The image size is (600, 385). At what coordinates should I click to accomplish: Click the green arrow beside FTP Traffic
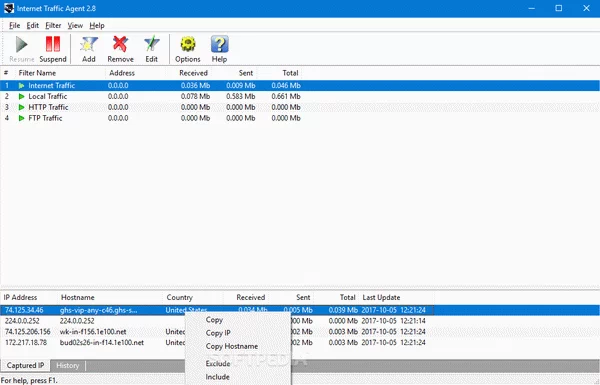pos(21,118)
